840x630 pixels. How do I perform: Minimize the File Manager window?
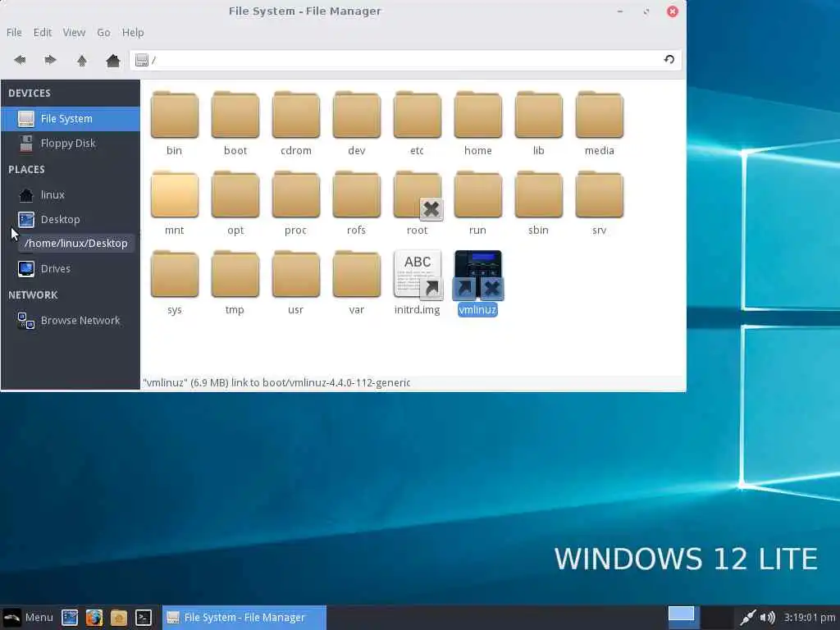[x=620, y=11]
